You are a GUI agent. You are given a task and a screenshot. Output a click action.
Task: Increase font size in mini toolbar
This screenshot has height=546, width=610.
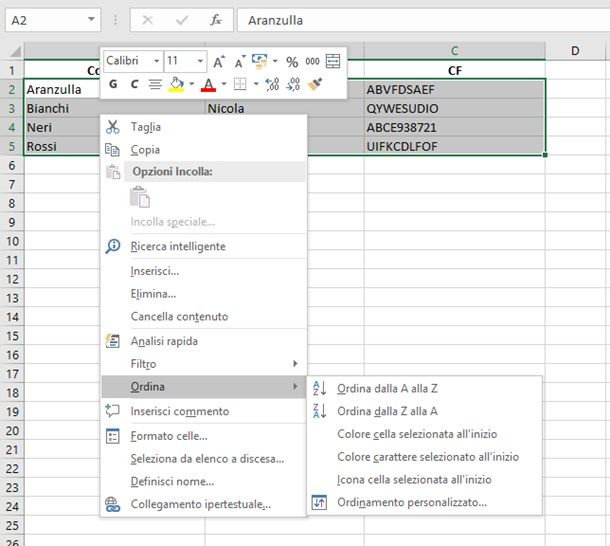[x=219, y=61]
